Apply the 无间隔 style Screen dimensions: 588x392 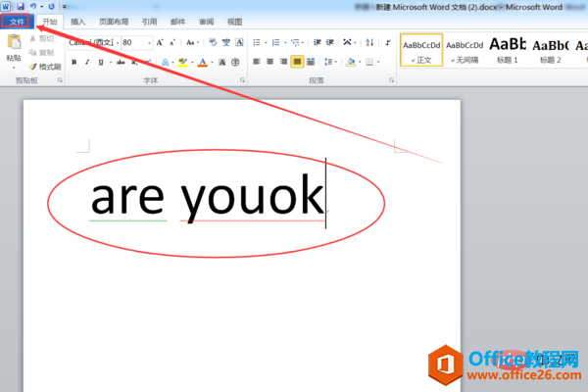coord(465,50)
